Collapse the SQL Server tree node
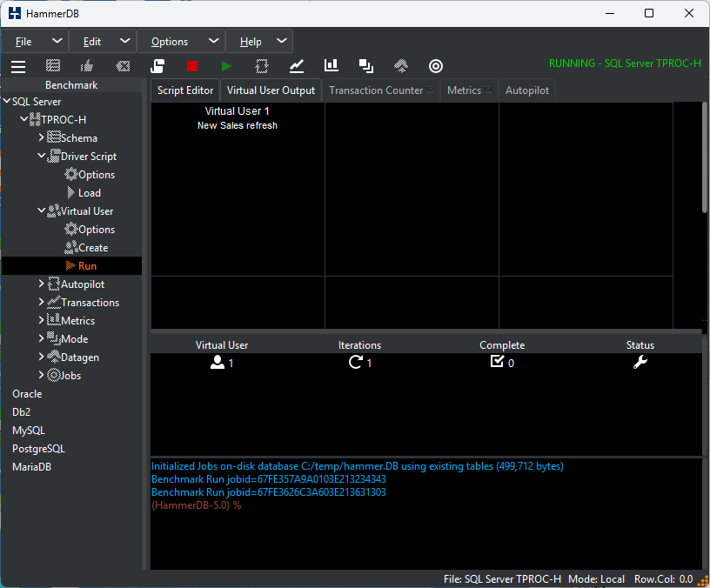This screenshot has width=710, height=588. click(x=7, y=101)
